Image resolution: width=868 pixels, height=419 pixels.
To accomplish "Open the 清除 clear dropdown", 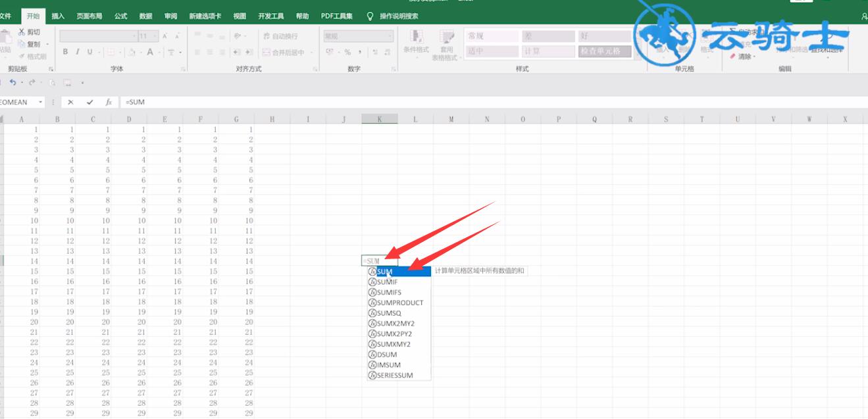I will [743, 57].
